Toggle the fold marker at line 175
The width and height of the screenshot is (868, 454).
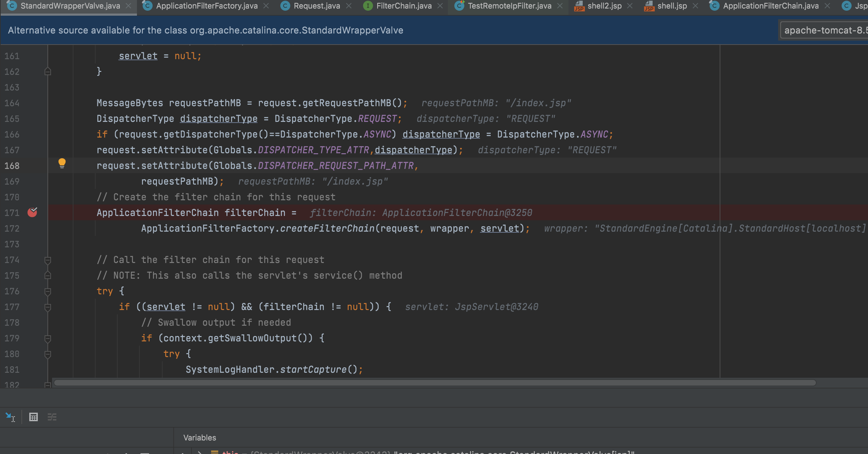[x=48, y=275]
